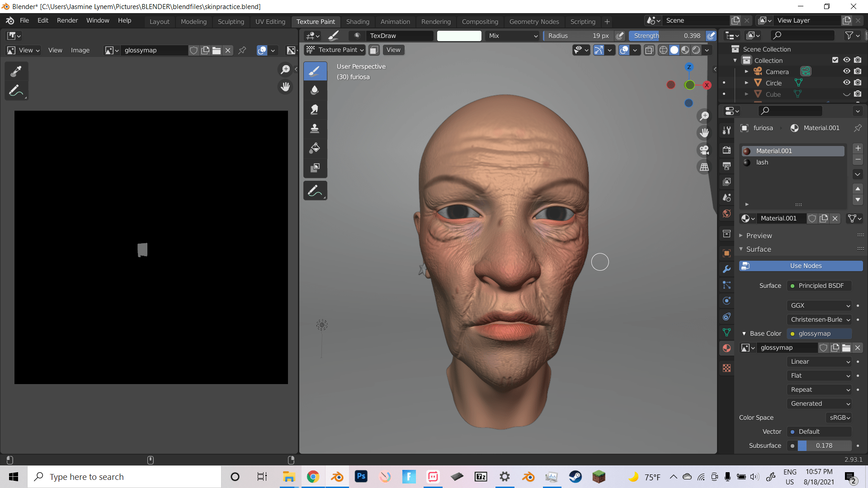Select the Soften brush tool
Screen dimensions: 868x488
pyautogui.click(x=315, y=90)
